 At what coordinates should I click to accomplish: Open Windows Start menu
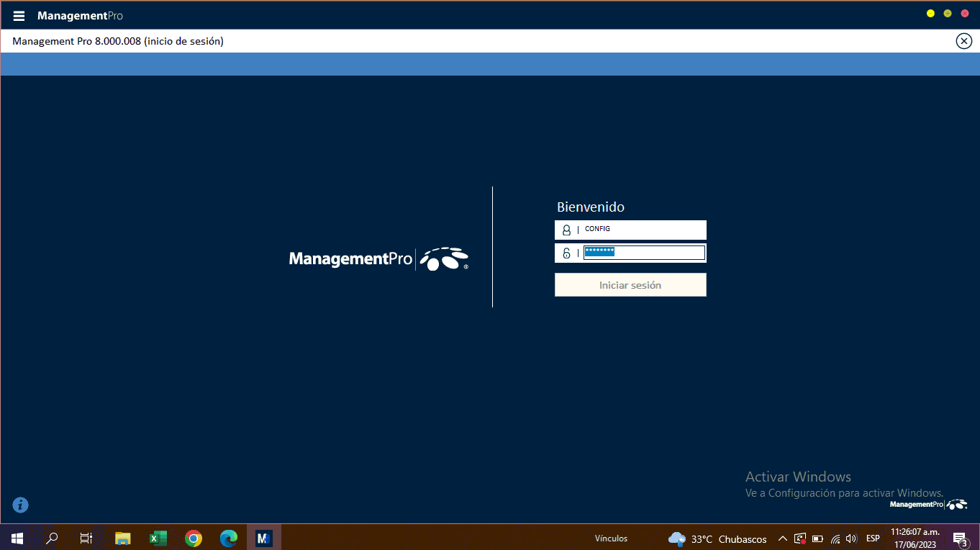point(17,538)
